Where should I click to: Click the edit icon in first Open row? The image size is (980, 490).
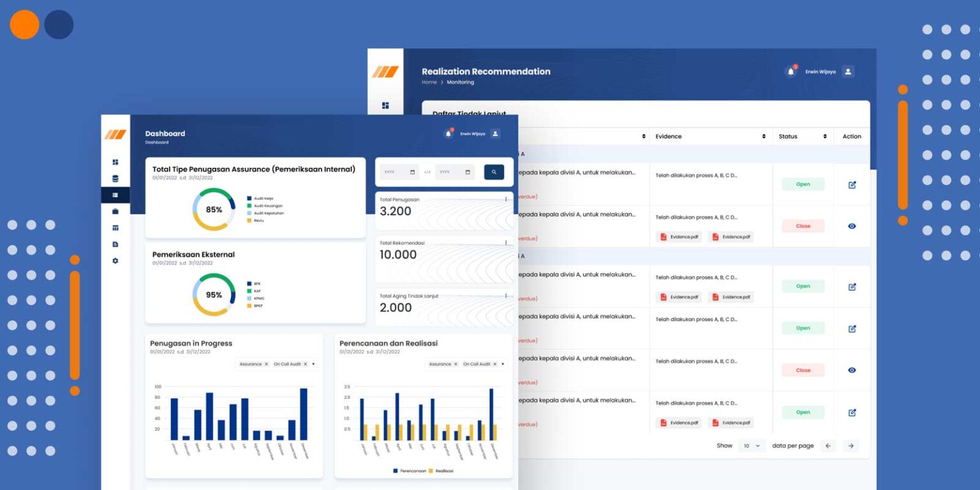tap(852, 185)
